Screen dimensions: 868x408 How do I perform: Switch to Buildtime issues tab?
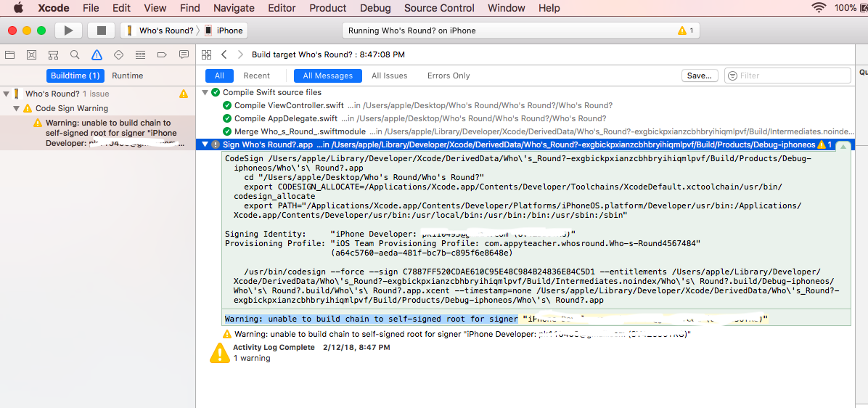(x=75, y=76)
